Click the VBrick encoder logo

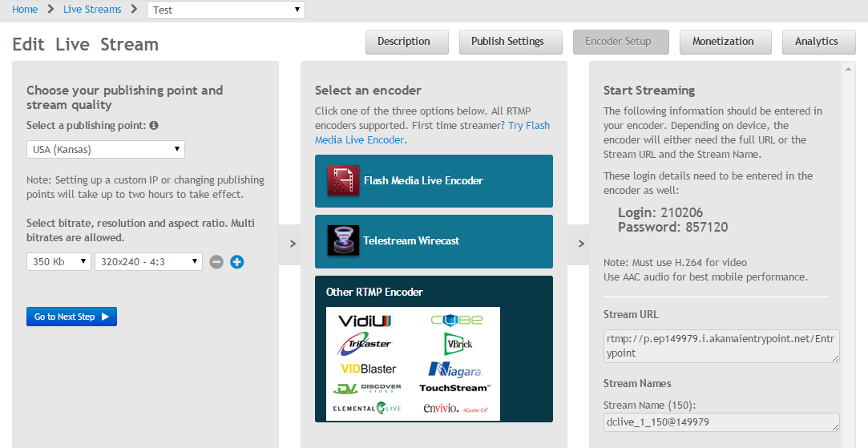458,344
